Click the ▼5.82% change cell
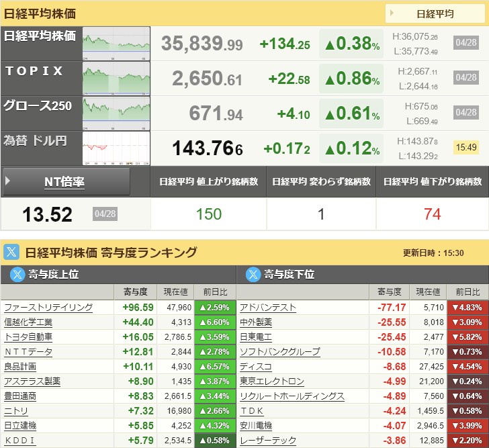This screenshot has width=489, height=448. (x=468, y=337)
